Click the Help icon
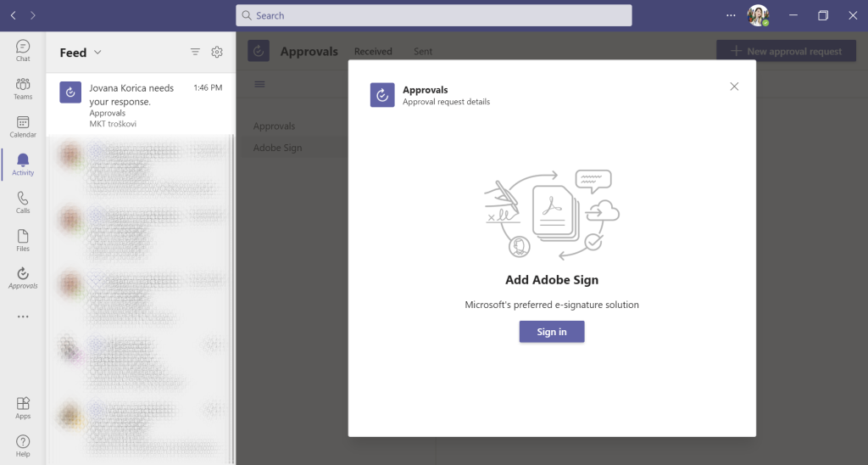The height and width of the screenshot is (465, 868). (23, 445)
